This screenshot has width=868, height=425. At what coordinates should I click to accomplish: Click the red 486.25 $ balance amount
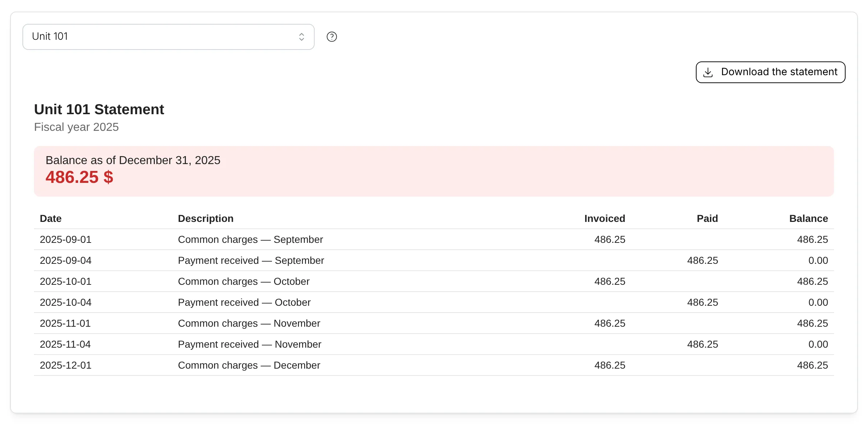79,177
